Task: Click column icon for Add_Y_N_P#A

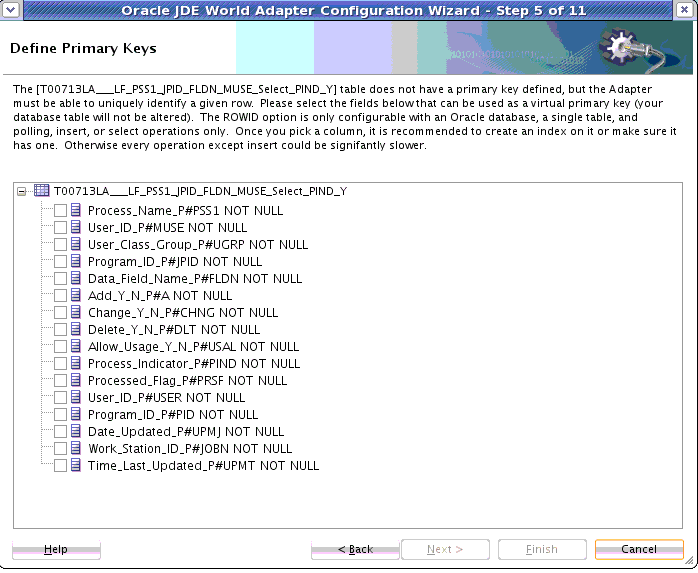Action: [76, 295]
